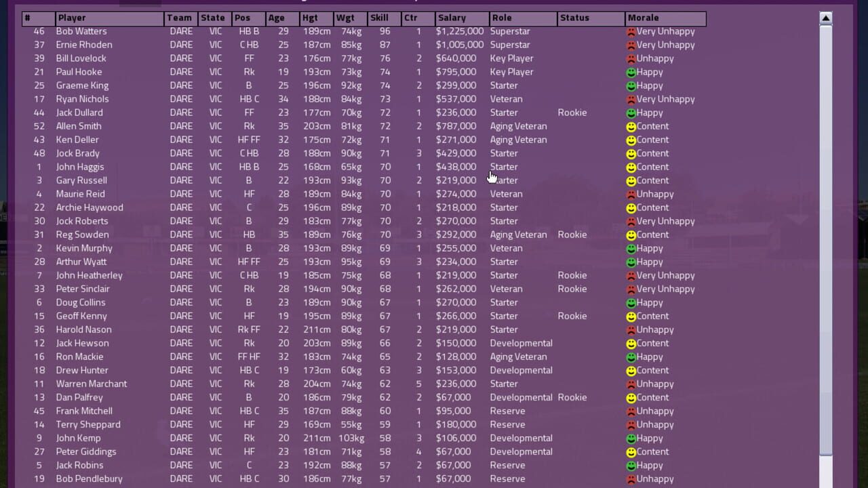Sort list by Status column header

[591, 18]
